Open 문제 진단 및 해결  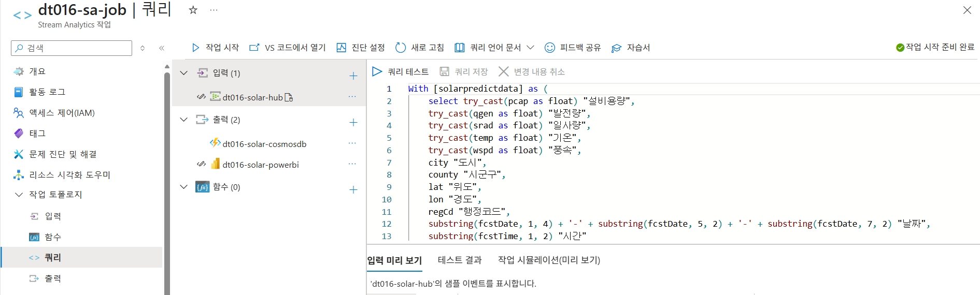point(55,154)
